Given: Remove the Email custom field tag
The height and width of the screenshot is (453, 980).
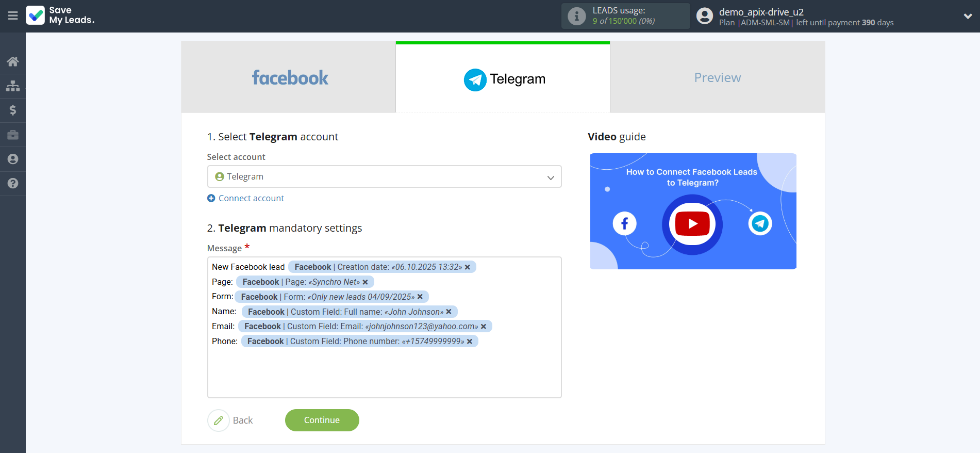Looking at the screenshot, I should [484, 327].
